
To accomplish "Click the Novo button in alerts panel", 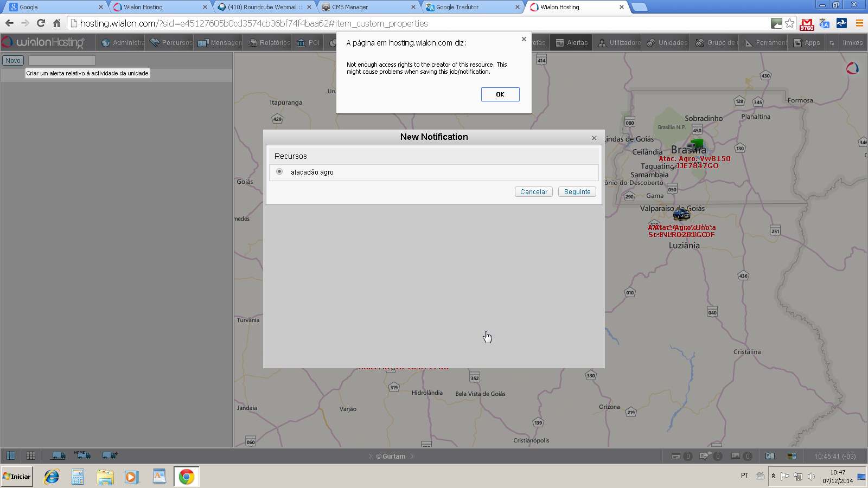I will 13,61.
